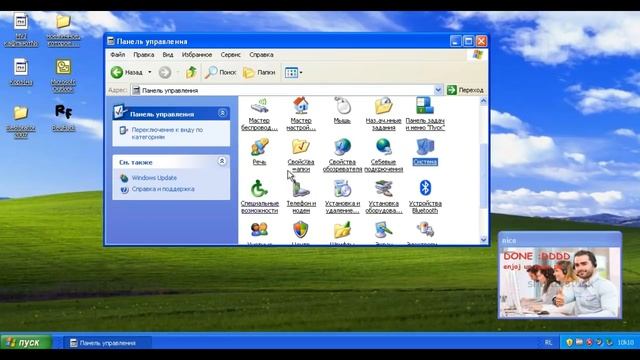Open Сетевые подключения network connections

pyautogui.click(x=383, y=155)
